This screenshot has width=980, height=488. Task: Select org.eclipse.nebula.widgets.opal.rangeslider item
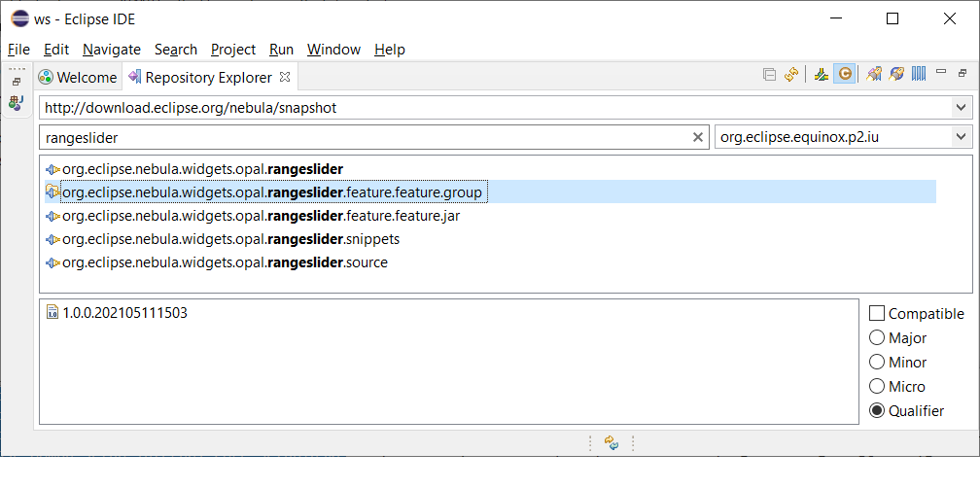[202, 169]
